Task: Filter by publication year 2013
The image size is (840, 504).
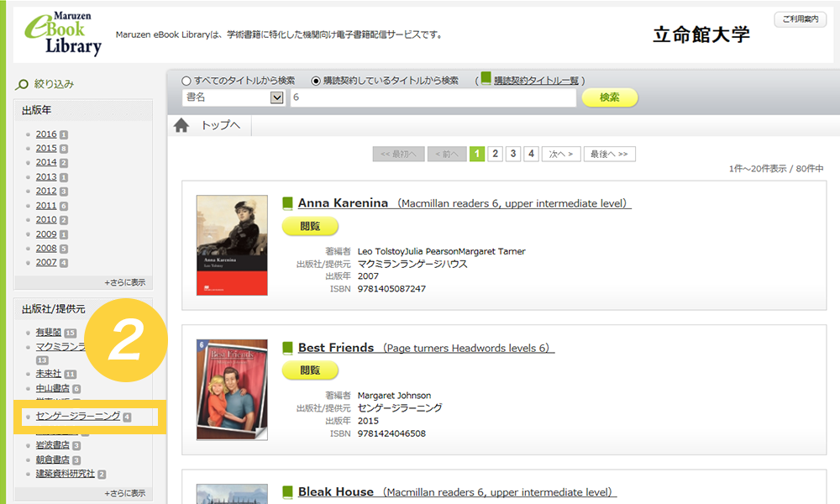Action: click(46, 176)
